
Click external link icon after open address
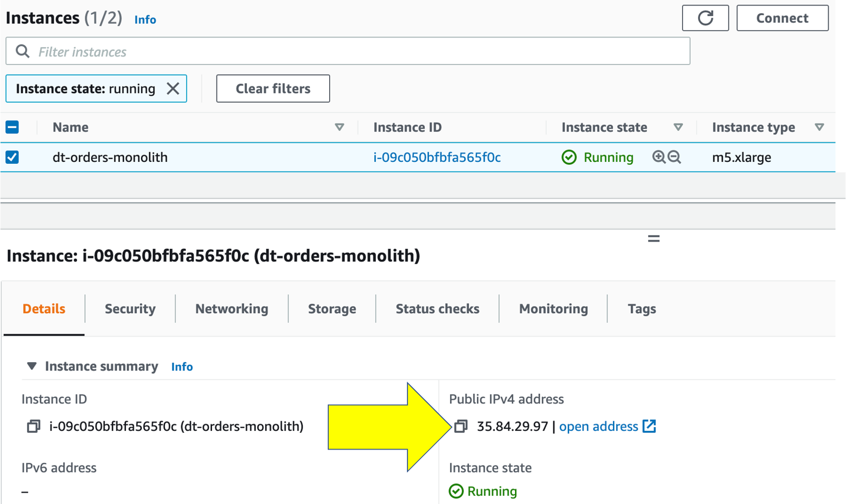(x=649, y=426)
